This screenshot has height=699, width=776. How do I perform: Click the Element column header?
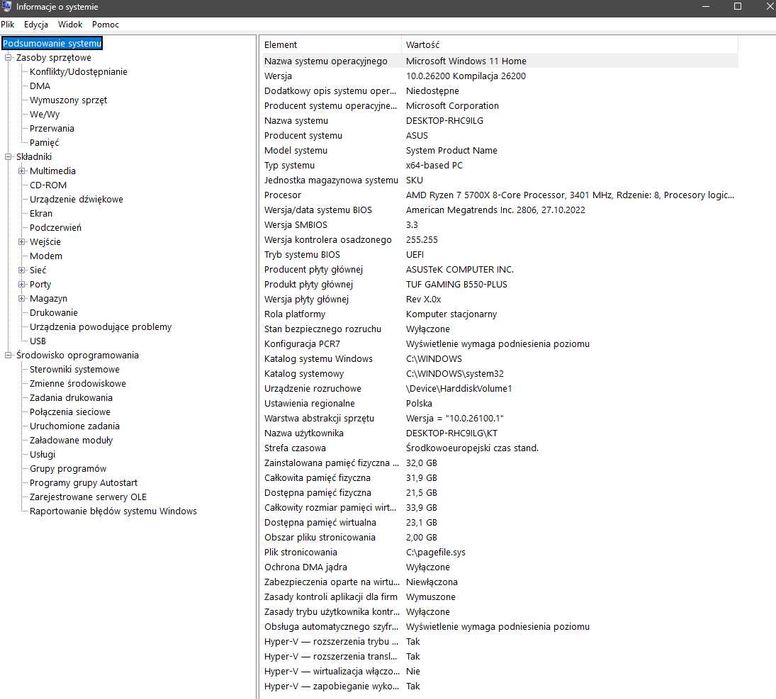(x=331, y=45)
